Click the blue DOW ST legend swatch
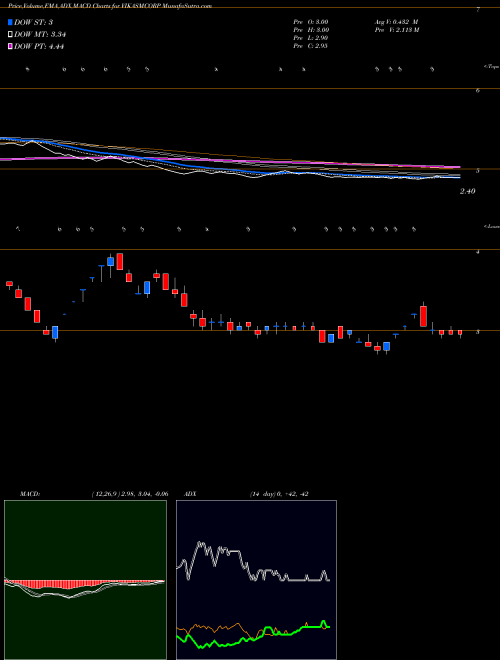The image size is (500, 660). (x=10, y=22)
